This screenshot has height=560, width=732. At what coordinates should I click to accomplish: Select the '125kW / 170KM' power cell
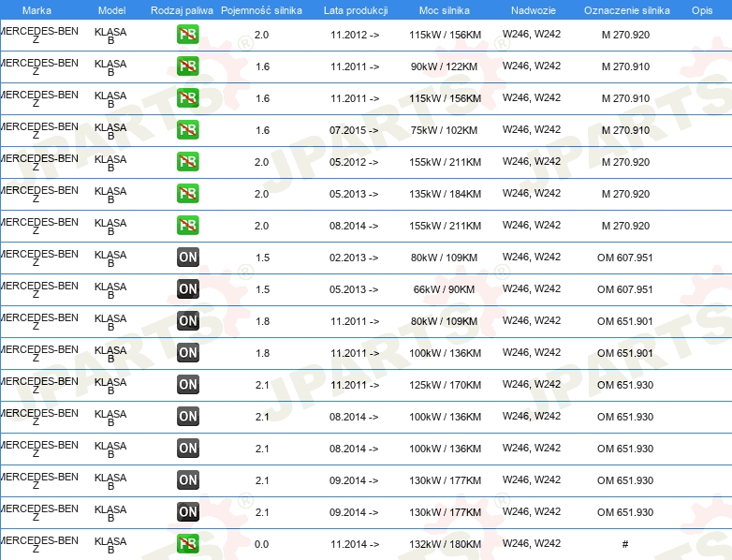tap(445, 385)
